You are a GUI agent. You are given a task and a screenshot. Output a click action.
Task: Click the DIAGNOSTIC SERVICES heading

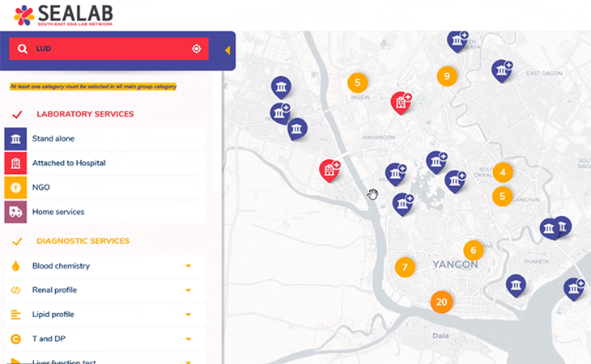pyautogui.click(x=83, y=241)
